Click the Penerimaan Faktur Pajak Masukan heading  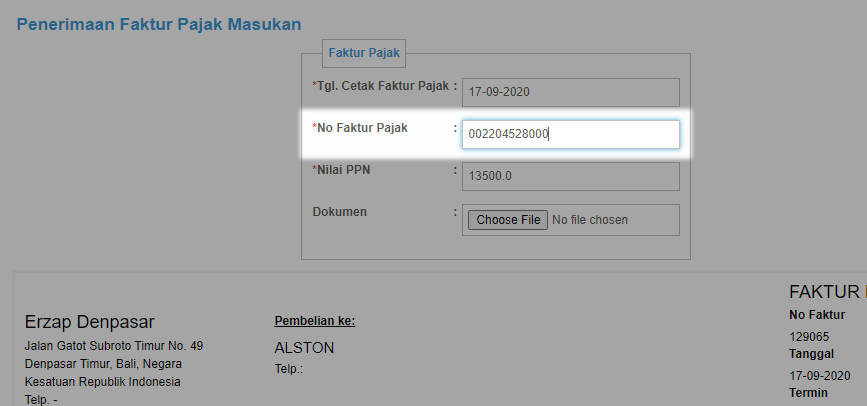click(159, 24)
